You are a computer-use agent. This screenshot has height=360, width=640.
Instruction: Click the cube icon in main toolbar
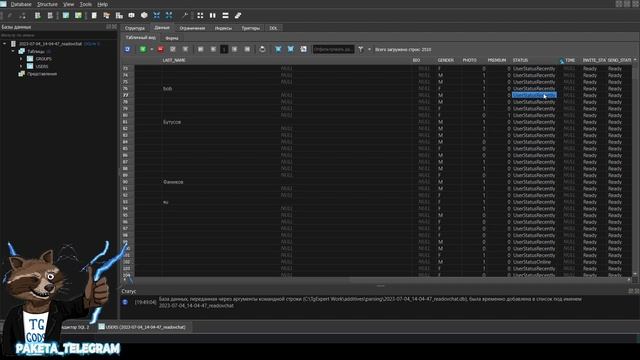point(144,16)
